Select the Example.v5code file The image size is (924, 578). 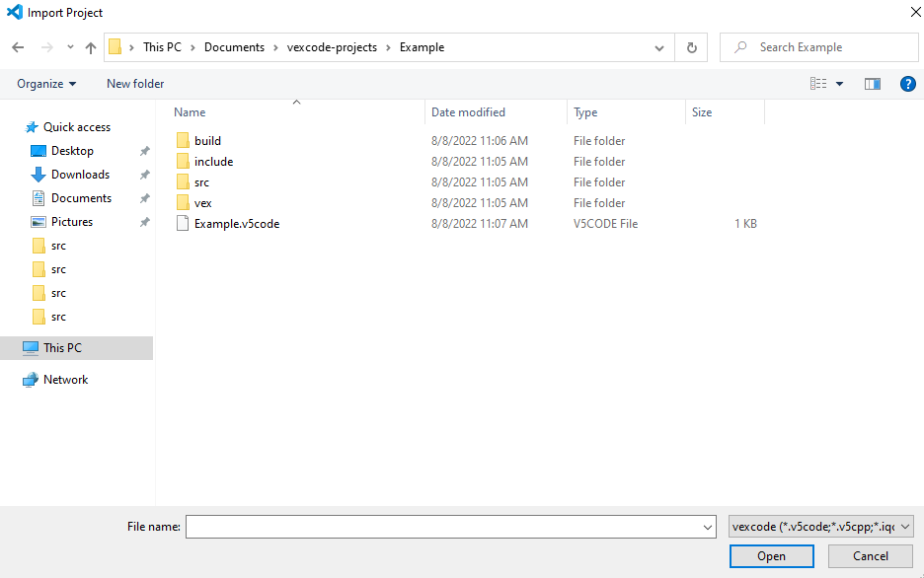pyautogui.click(x=237, y=223)
